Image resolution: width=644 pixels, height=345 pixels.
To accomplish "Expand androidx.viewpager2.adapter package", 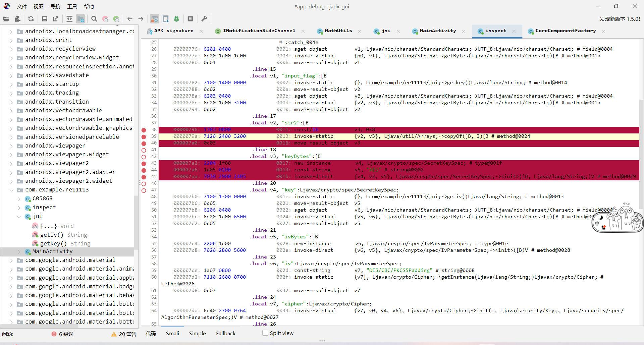I will (x=11, y=172).
